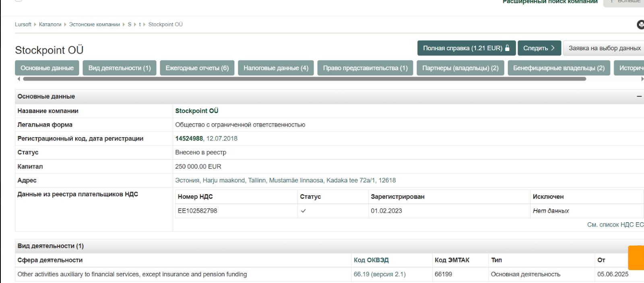Toggle the checkbox at top left
The height and width of the screenshot is (283, 644).
tap(19, 0)
